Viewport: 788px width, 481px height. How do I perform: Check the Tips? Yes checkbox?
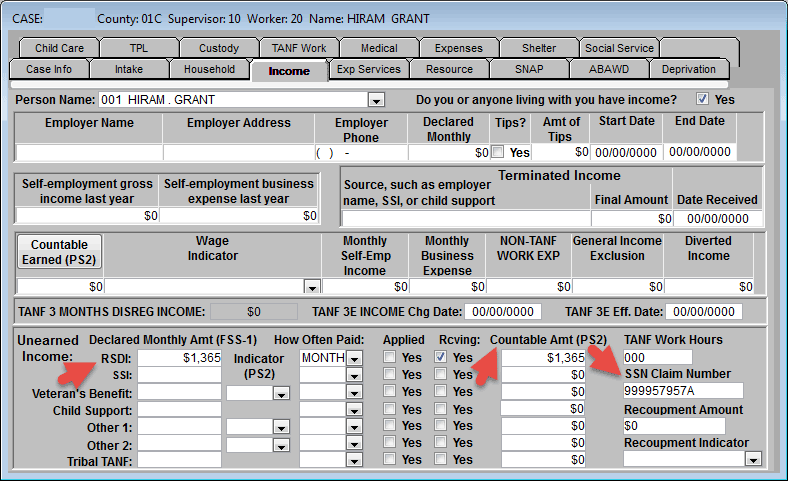coord(498,152)
